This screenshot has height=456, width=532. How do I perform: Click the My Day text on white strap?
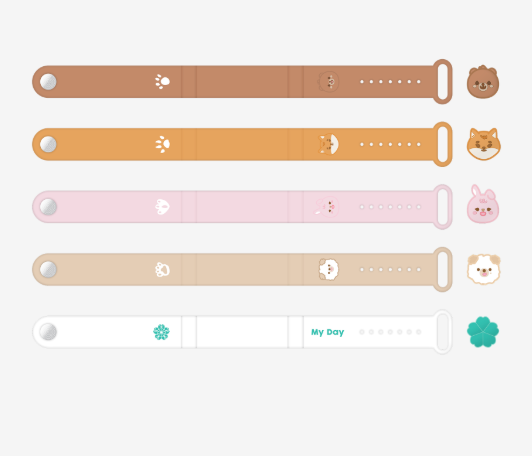pos(327,332)
